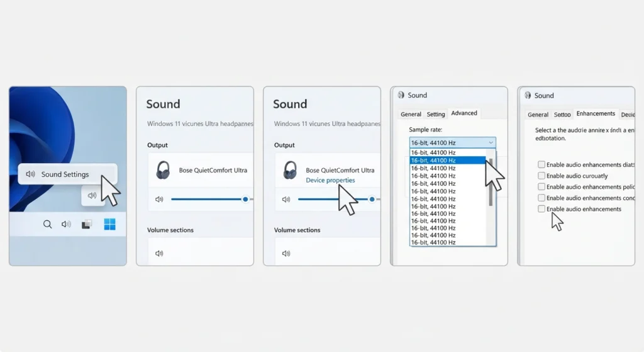Mute output via speaker icon in panel without Device properties

pyautogui.click(x=159, y=199)
